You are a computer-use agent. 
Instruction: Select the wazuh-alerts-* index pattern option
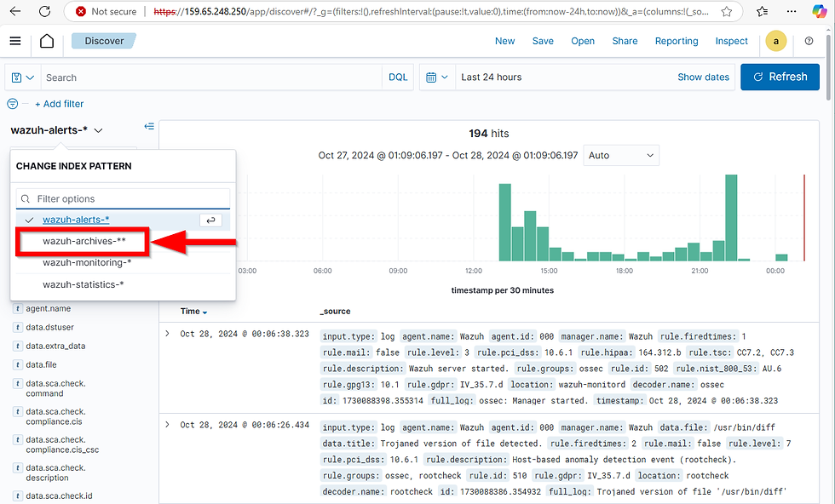click(76, 220)
